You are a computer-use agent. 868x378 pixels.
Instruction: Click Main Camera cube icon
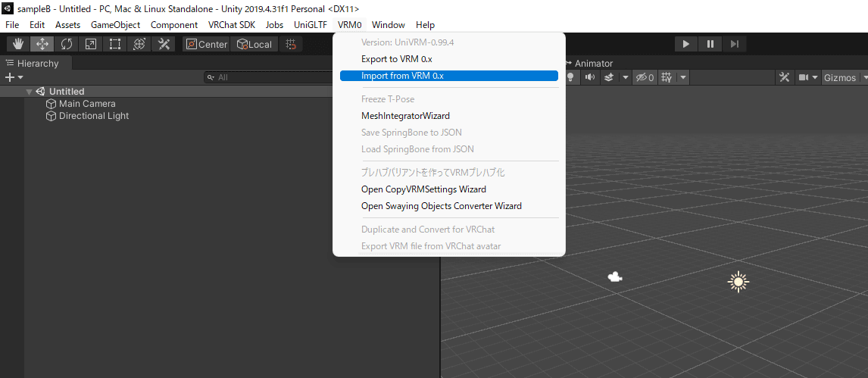point(51,104)
